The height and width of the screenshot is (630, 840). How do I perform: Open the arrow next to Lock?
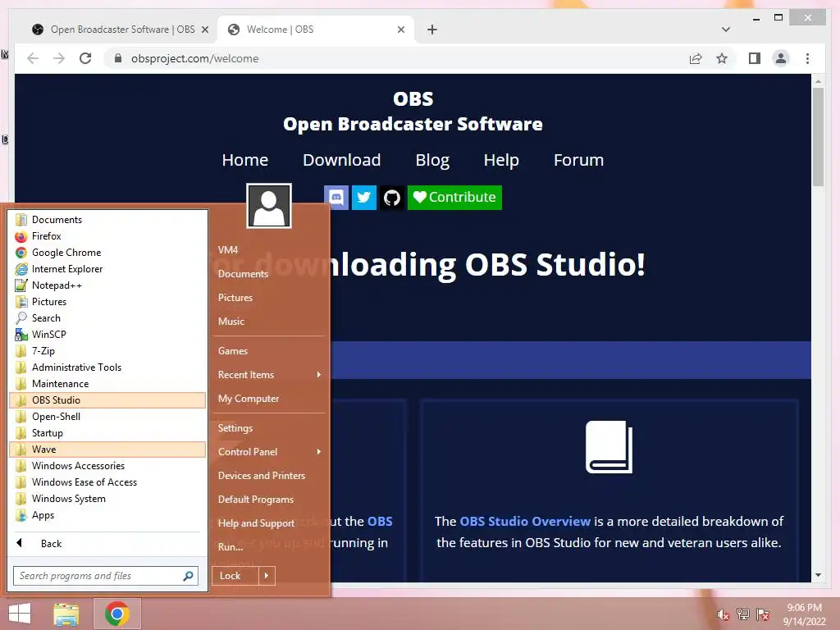267,576
